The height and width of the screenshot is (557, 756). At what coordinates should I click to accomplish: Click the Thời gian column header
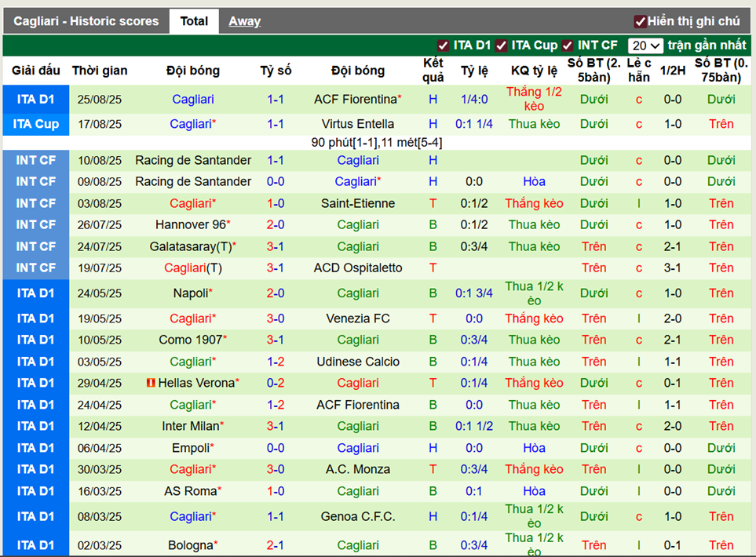point(100,71)
